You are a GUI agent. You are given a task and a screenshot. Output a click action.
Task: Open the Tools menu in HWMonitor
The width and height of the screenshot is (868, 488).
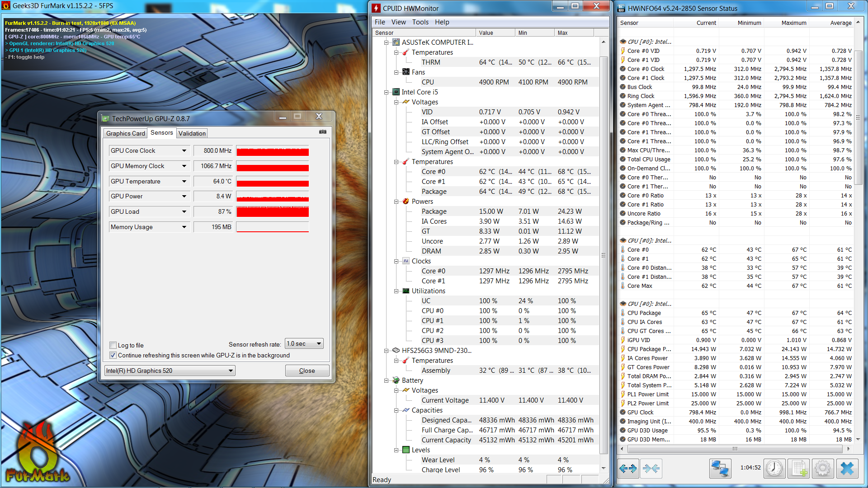point(420,22)
